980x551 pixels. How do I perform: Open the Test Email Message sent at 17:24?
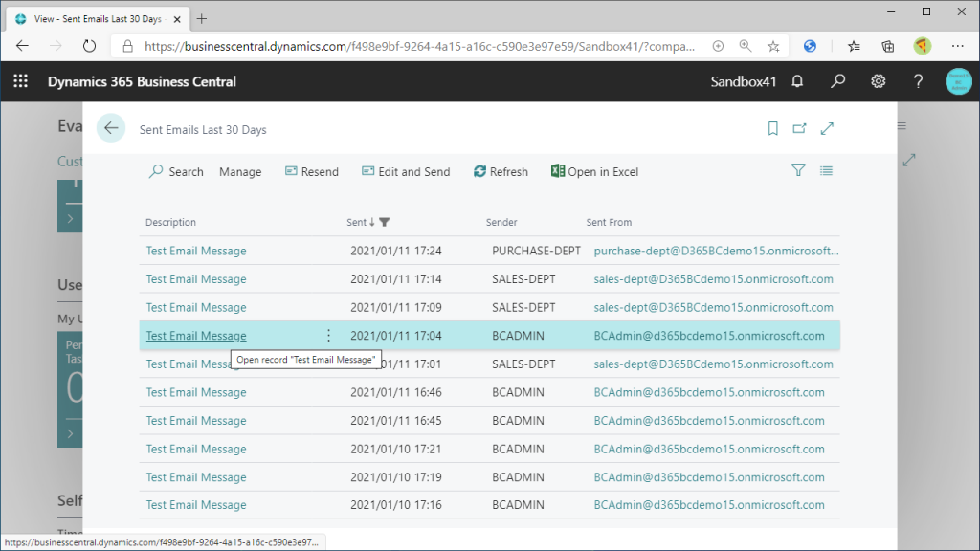[x=196, y=251]
